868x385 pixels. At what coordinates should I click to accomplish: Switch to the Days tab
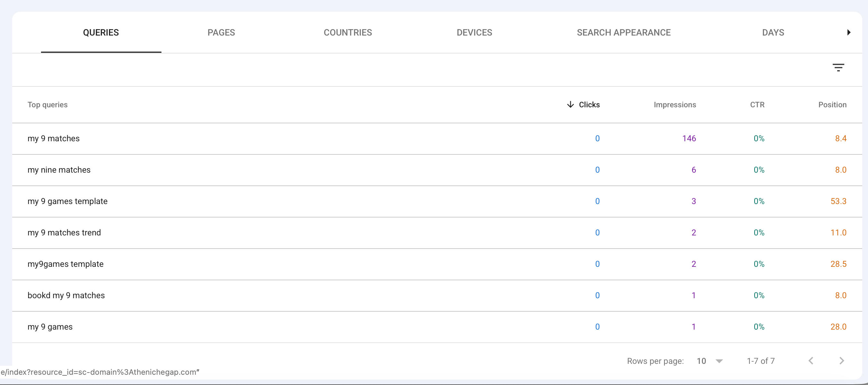pos(773,33)
